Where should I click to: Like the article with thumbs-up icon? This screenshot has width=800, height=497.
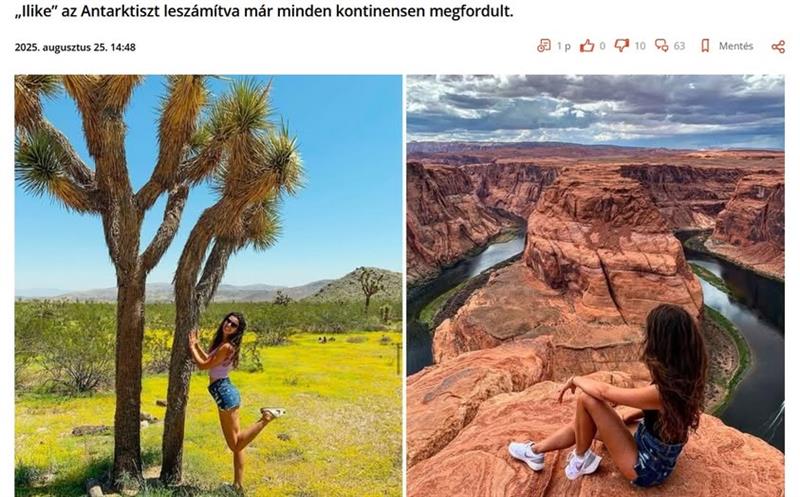coord(587,46)
